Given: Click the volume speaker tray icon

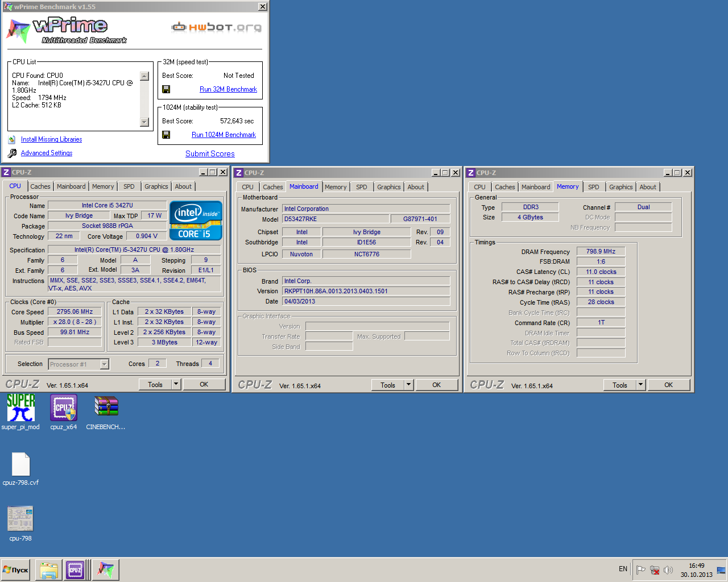Looking at the screenshot, I should pyautogui.click(x=668, y=570).
